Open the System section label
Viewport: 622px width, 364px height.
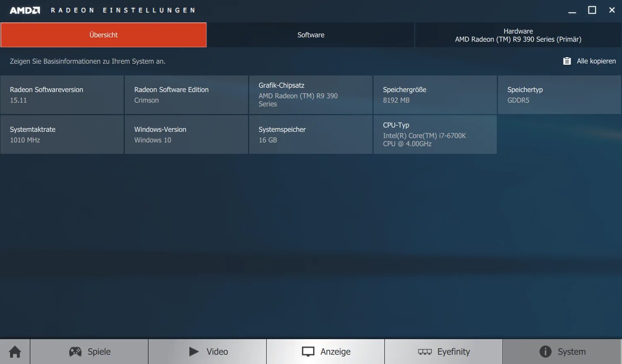(x=572, y=352)
